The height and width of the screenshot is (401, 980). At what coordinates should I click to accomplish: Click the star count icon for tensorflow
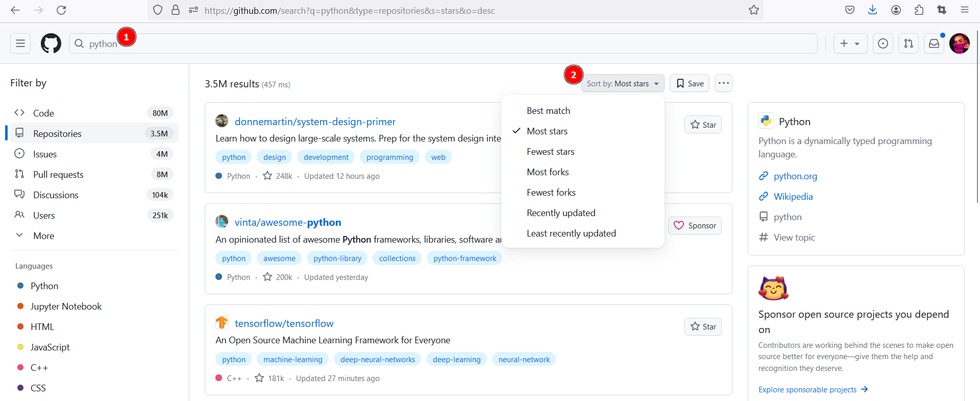(259, 378)
